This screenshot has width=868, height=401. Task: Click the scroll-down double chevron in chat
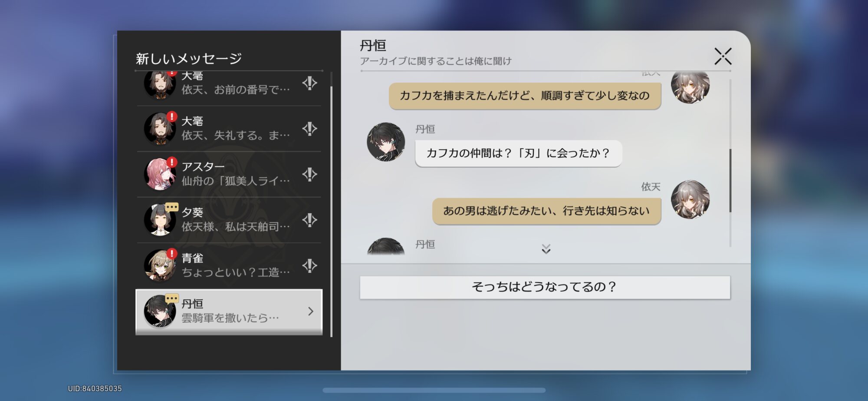point(546,249)
